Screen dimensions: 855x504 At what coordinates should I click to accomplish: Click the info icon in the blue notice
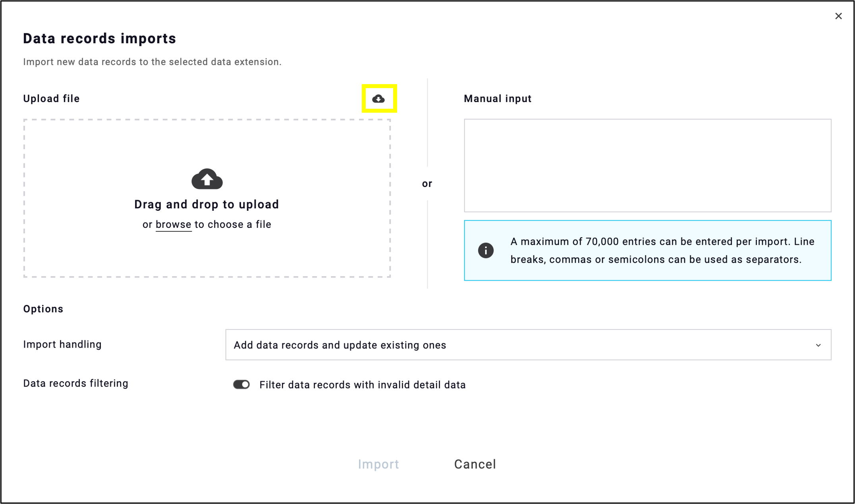tap(486, 250)
